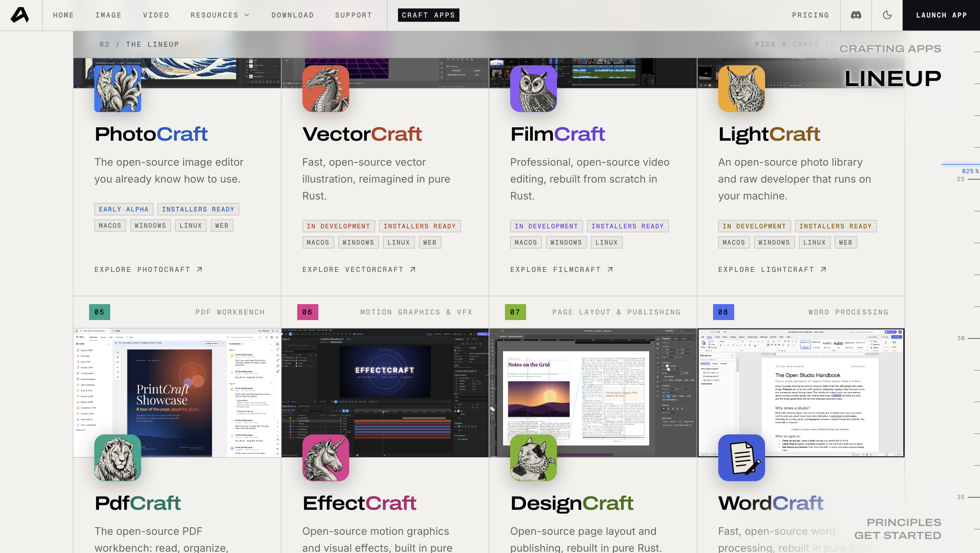980x553 pixels.
Task: Open the Download nav item
Action: tap(293, 15)
